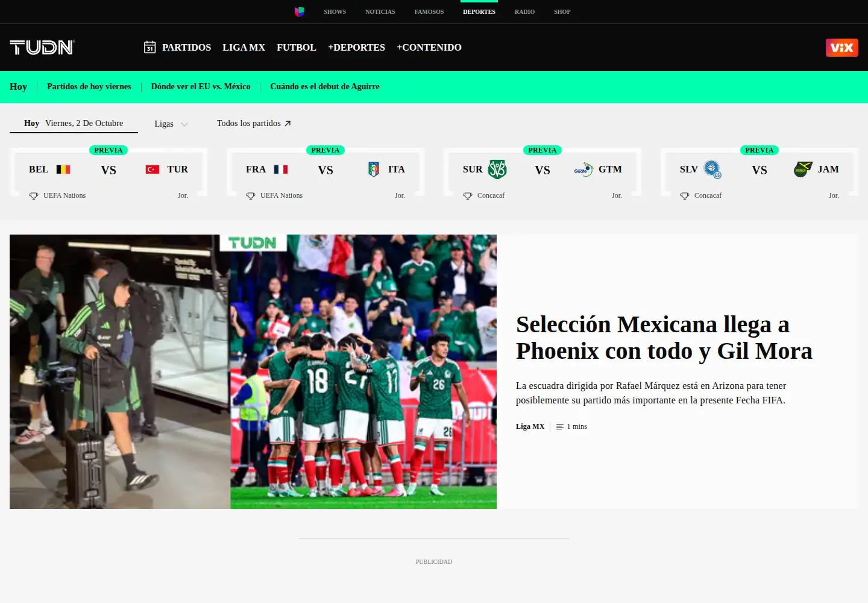This screenshot has width=868, height=603.
Task: Click the Jamaica team crest
Action: point(803,169)
